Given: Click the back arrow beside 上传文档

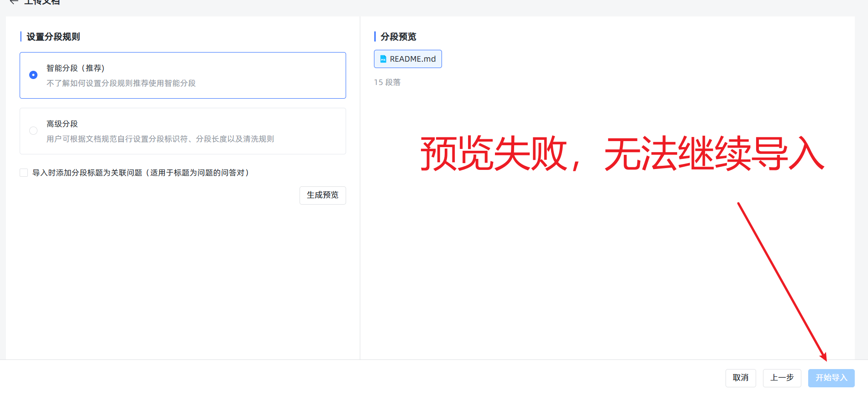Looking at the screenshot, I should coord(14,2).
